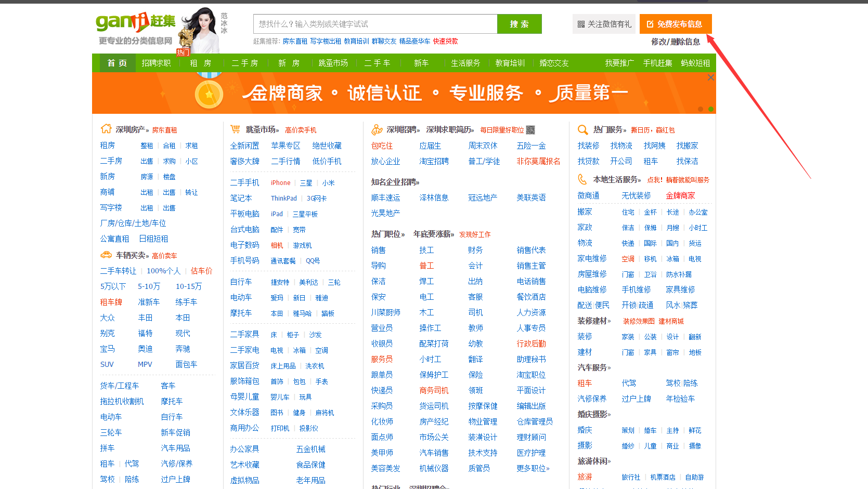Open the 教育培训 navigation tab
This screenshot has width=868, height=489.
(510, 63)
